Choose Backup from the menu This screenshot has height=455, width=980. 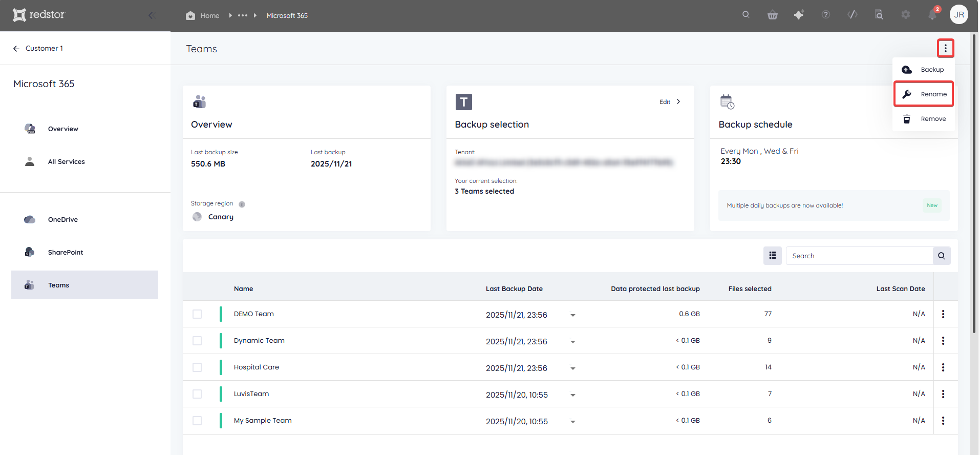(x=923, y=70)
